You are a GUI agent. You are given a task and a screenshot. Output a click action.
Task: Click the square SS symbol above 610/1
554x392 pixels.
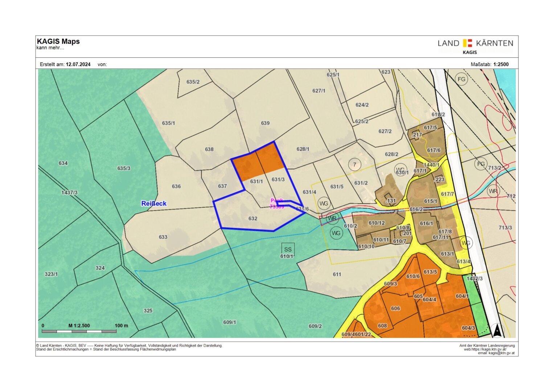(288, 249)
